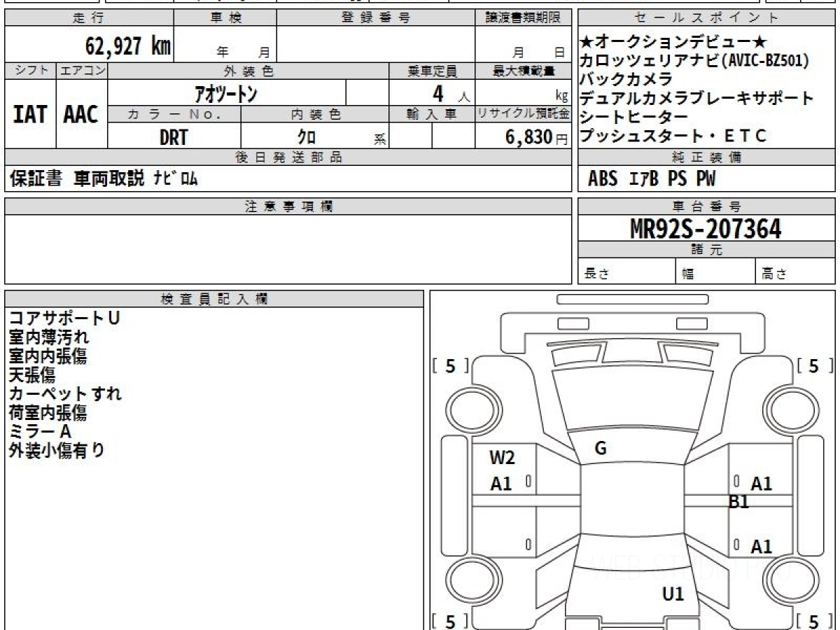Image resolution: width=840 pixels, height=630 pixels.
Task: Select the 登録番号 header
Action: (x=376, y=18)
